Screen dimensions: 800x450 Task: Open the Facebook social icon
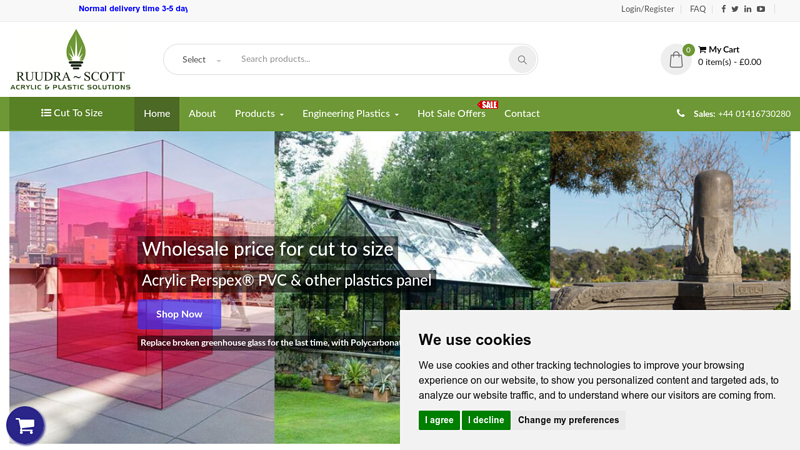point(723,9)
